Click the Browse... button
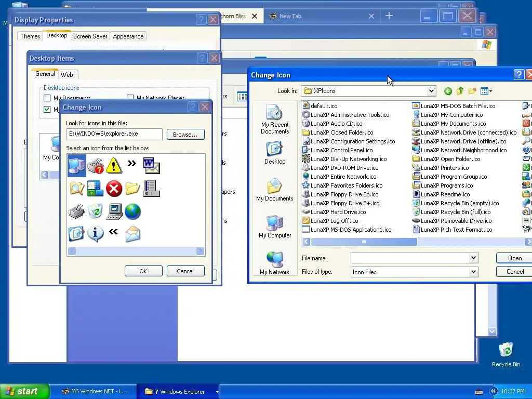Image resolution: width=532 pixels, height=399 pixels. 185,135
